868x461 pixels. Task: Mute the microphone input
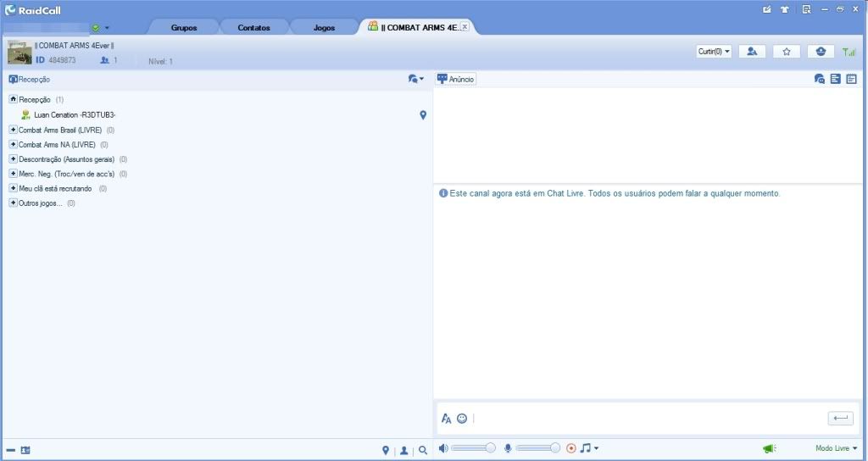pyautogui.click(x=508, y=448)
